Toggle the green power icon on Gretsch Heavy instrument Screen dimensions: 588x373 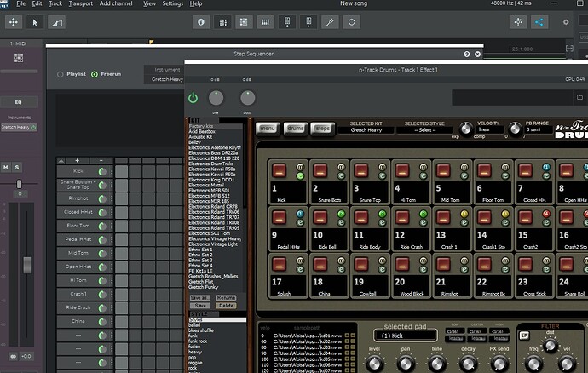pos(33,128)
